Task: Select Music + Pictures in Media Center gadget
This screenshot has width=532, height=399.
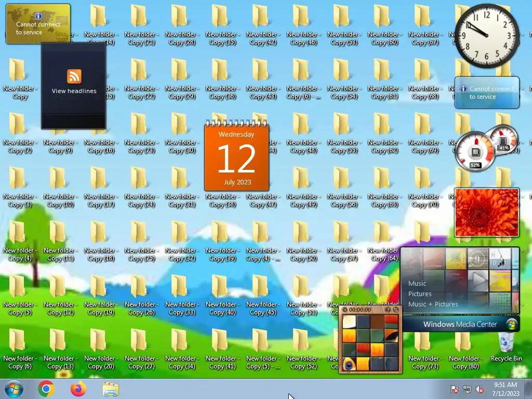Action: 433,304
